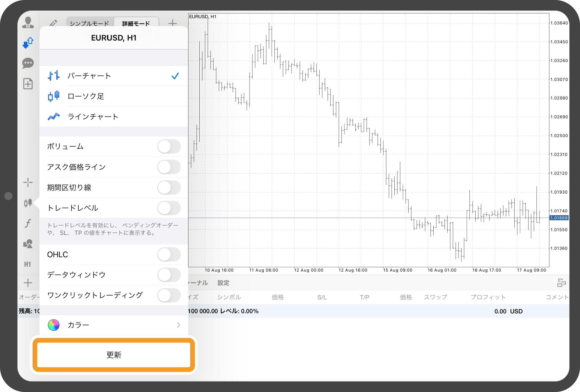This screenshot has height=392, width=580.
Task: Click the S/L column header
Action: (322, 297)
